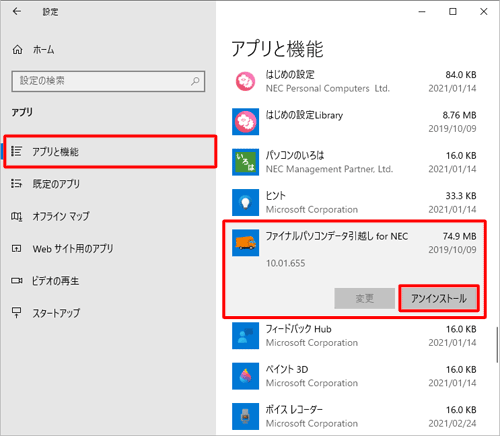Viewport: 500px width, 436px height.
Task: Click the Home house icon
Action: point(17,50)
